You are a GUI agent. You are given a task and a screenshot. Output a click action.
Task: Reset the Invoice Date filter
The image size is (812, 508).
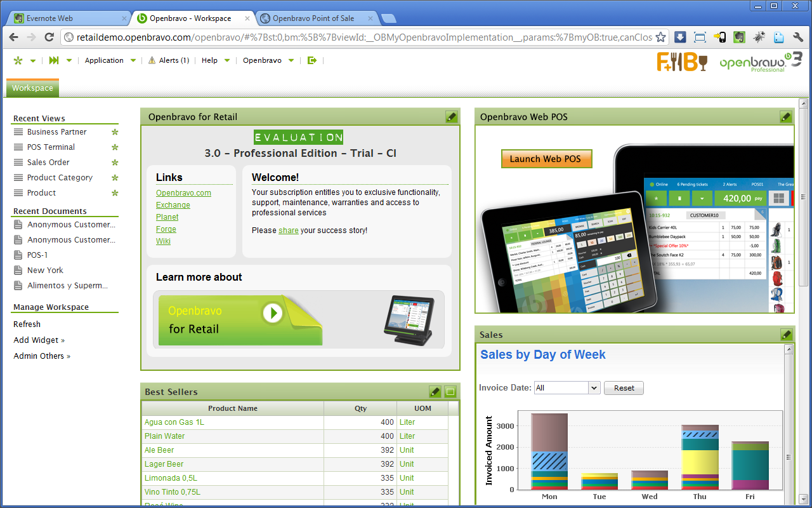[x=624, y=388]
